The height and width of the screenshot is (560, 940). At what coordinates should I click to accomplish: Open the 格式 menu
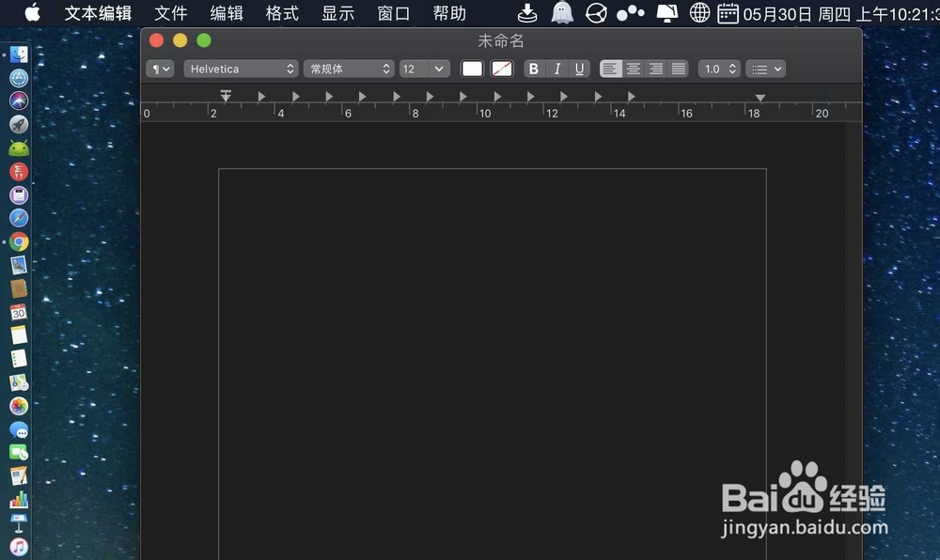point(282,13)
